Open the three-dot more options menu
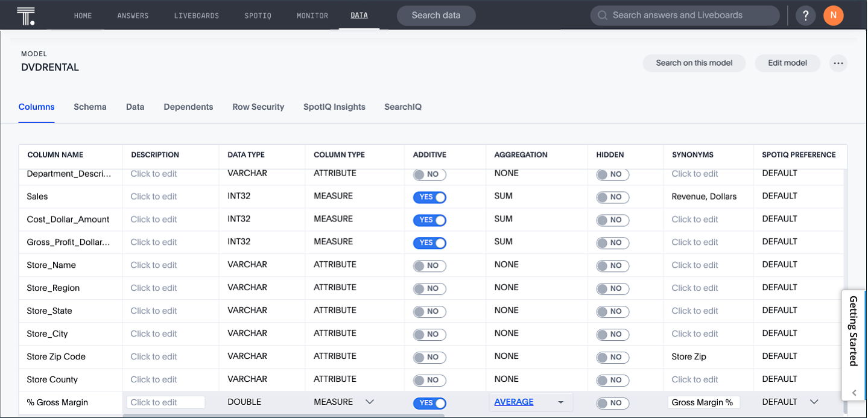The width and height of the screenshot is (868, 418). [838, 63]
